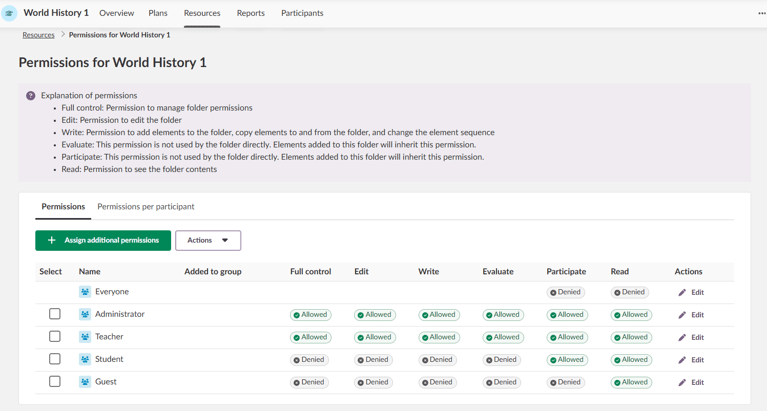Click the question mark help icon
This screenshot has height=411, width=767.
[x=30, y=96]
